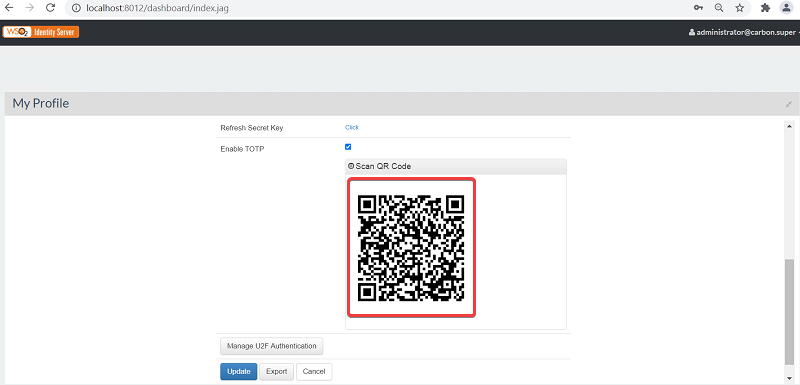Click the site info icon in address bar

point(76,9)
